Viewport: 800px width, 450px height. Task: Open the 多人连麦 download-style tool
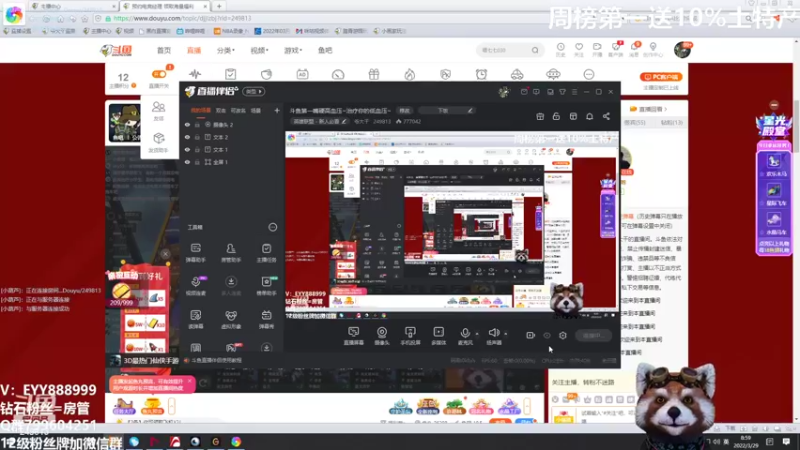[x=231, y=286]
